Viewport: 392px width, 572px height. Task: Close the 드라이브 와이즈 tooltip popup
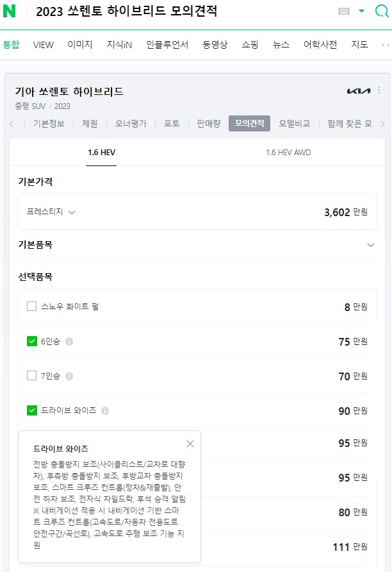[x=190, y=444]
